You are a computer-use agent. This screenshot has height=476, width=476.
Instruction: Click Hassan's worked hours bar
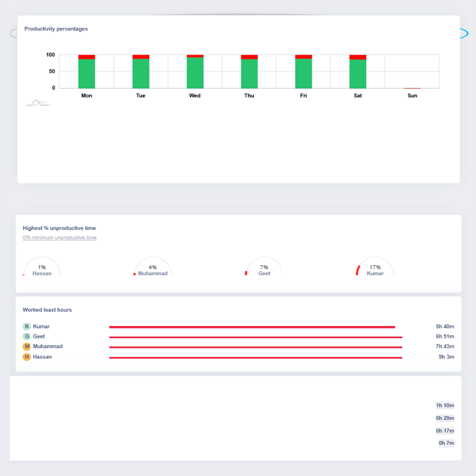255,358
